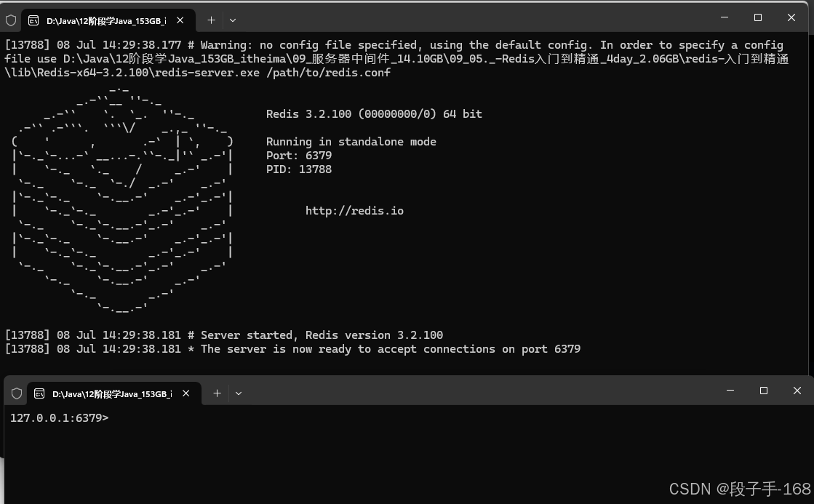The width and height of the screenshot is (814, 504).
Task: Close the tab in the redis-cli window
Action: 185,393
